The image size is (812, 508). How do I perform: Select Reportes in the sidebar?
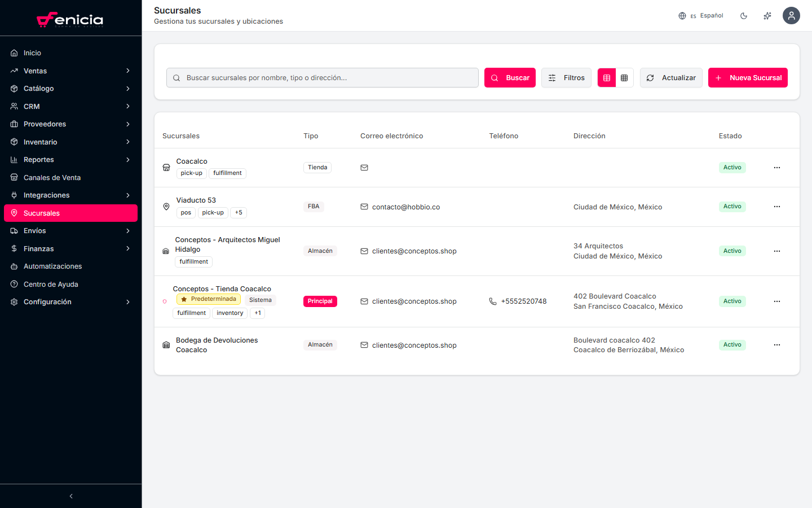point(70,159)
